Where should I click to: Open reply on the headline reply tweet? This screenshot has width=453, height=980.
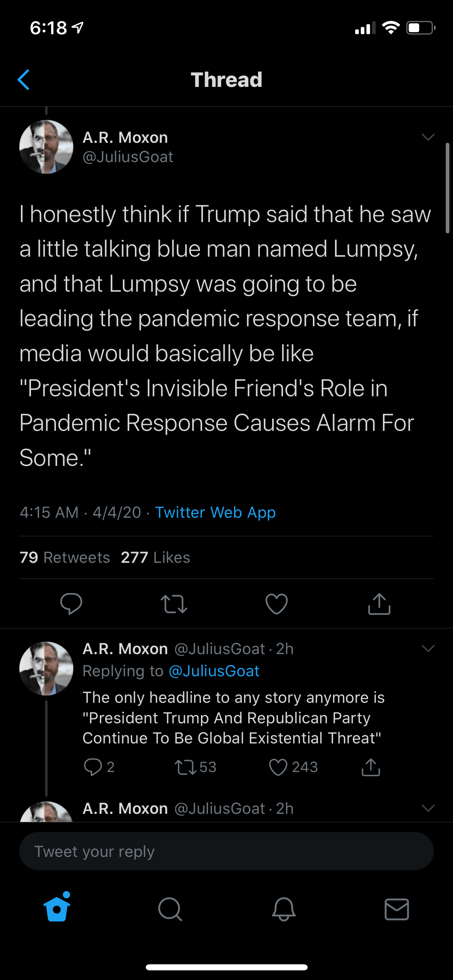pos(93,767)
